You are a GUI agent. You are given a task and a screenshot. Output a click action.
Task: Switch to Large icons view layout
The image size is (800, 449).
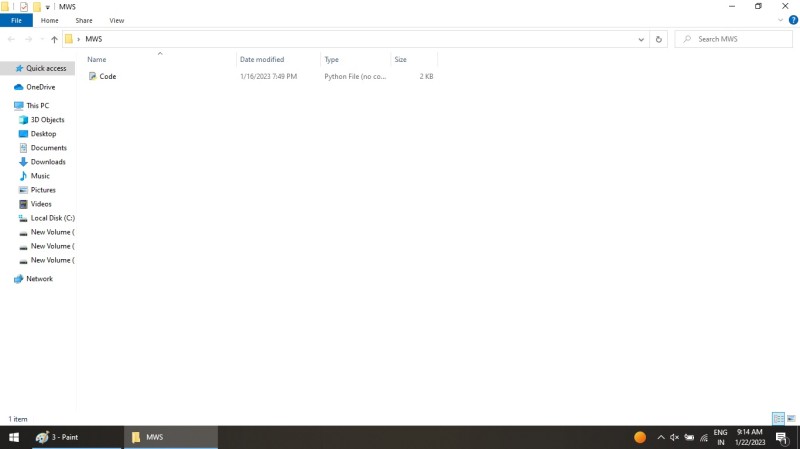[791, 419]
